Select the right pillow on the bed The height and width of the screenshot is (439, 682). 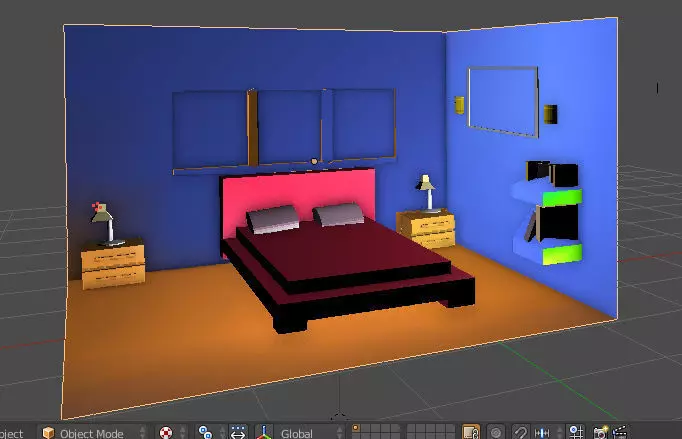[x=338, y=214]
